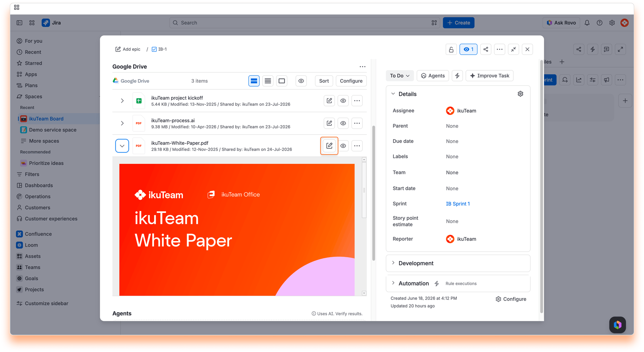Open the Rovo chat floating button
644x352 pixels.
pyautogui.click(x=617, y=325)
